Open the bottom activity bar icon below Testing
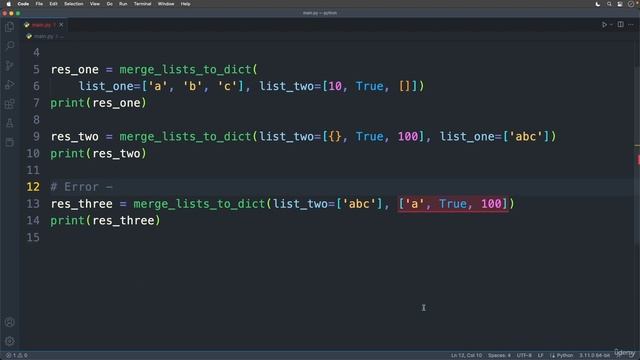This screenshot has width=640, height=360. 10,142
